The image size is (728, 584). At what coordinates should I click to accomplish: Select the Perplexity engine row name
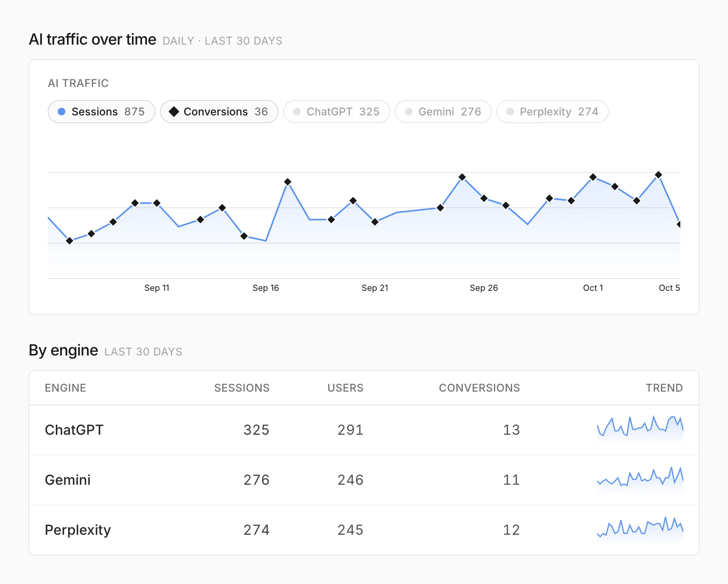coord(78,530)
